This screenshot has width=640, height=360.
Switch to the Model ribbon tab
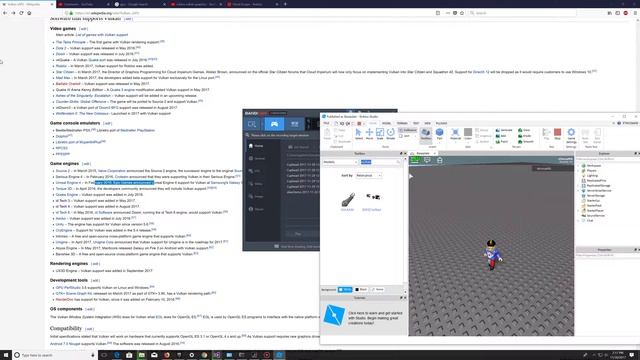pyautogui.click(x=386, y=123)
